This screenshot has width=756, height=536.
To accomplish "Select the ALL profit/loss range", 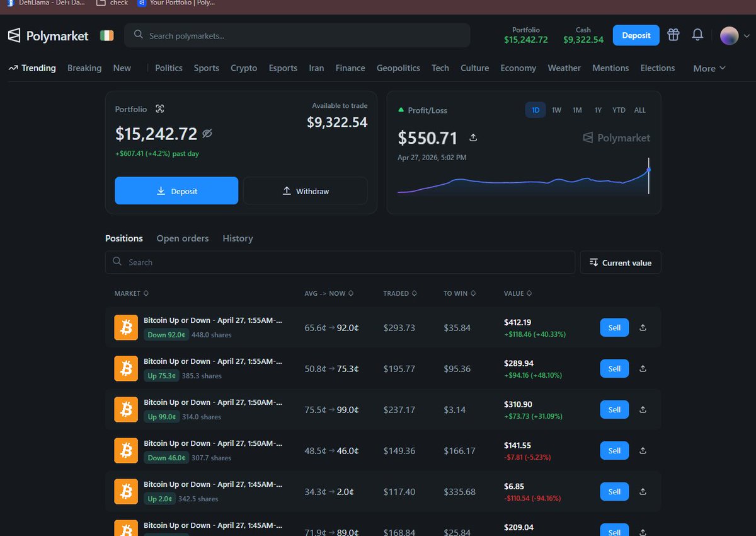I will tap(639, 110).
